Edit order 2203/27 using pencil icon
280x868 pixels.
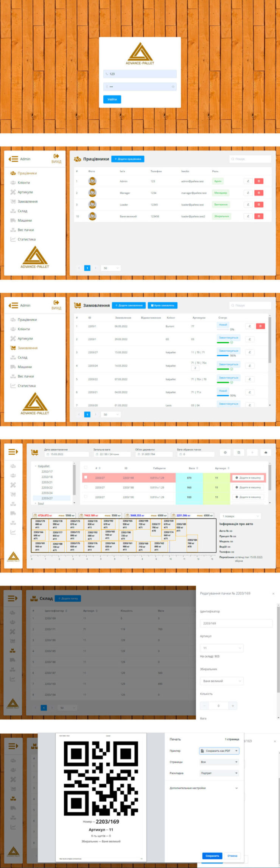click(250, 352)
